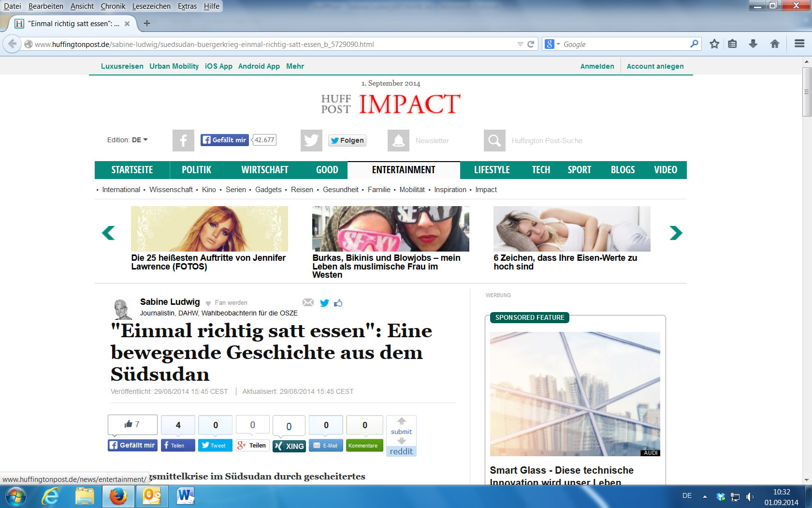The height and width of the screenshot is (508, 812).
Task: Click the email envelope icon beside the author name
Action: tap(308, 303)
